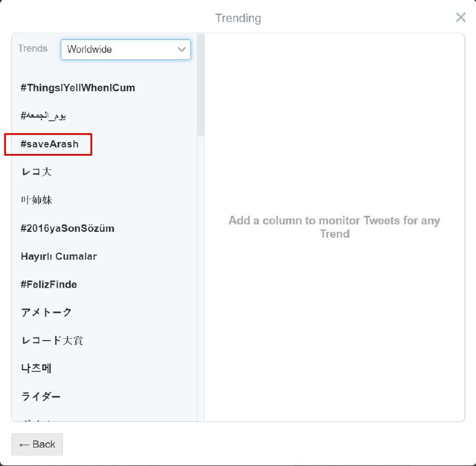Close the Trending dialog with X
Screen dimensions: 476x466
[x=461, y=17]
